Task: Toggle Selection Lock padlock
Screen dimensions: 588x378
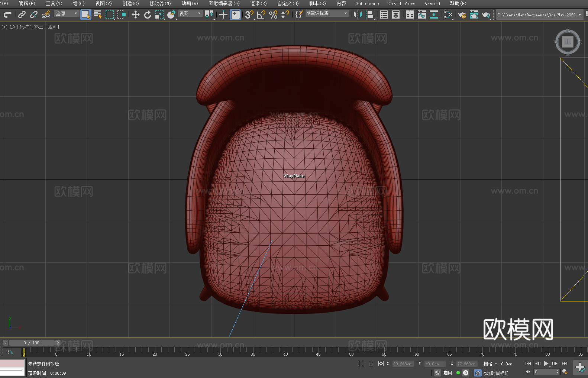Action: pyautogui.click(x=371, y=364)
